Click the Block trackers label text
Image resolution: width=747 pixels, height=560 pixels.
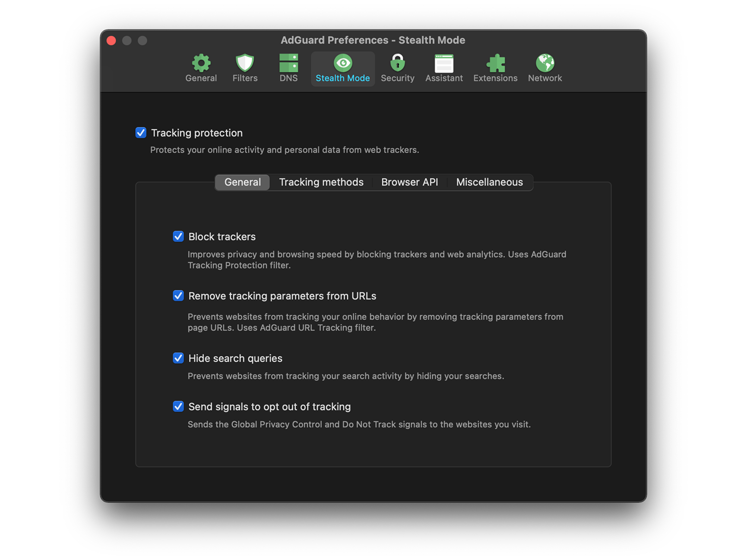click(x=222, y=236)
